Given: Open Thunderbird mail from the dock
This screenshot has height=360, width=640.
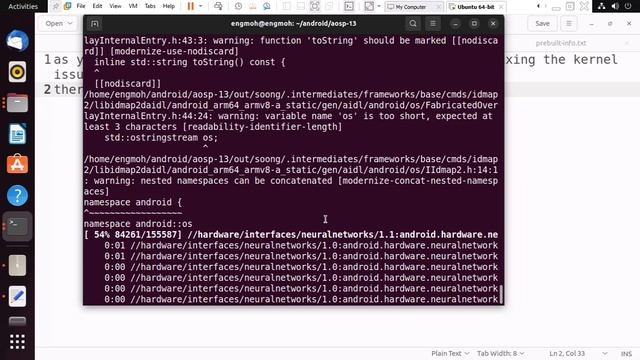Looking at the screenshot, I should 17,41.
